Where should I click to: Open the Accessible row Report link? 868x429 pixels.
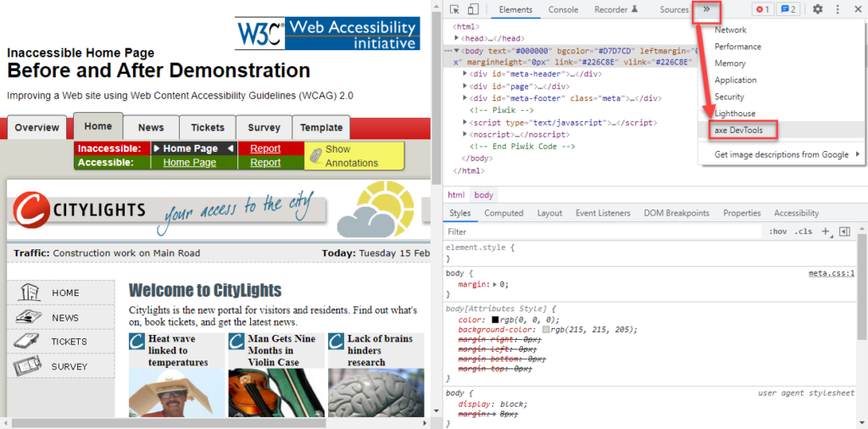tap(265, 163)
